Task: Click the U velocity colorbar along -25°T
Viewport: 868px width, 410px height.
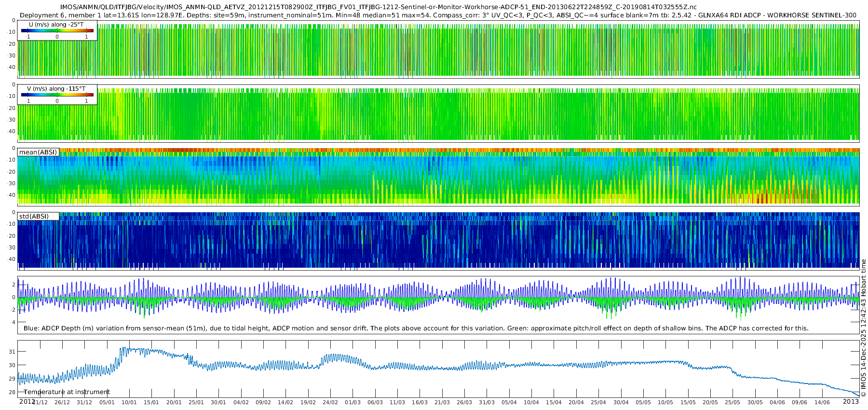Action: click(x=57, y=30)
